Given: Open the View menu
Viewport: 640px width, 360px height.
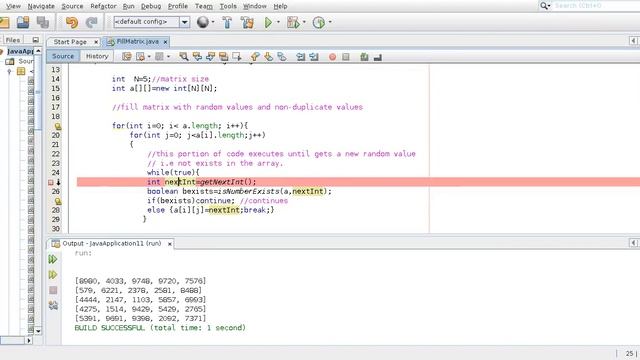Looking at the screenshot, I should 13,6.
